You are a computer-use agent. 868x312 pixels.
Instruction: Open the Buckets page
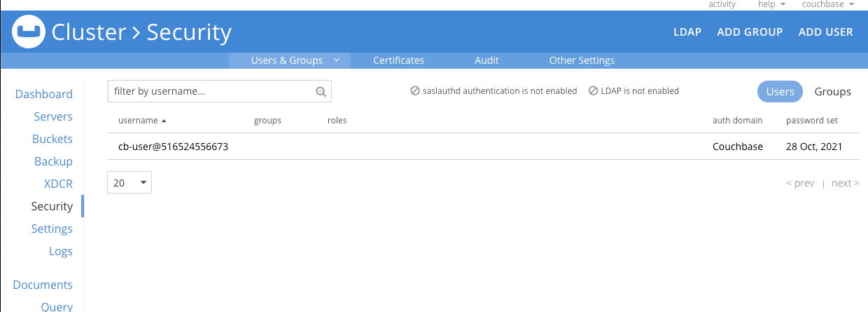(x=52, y=139)
